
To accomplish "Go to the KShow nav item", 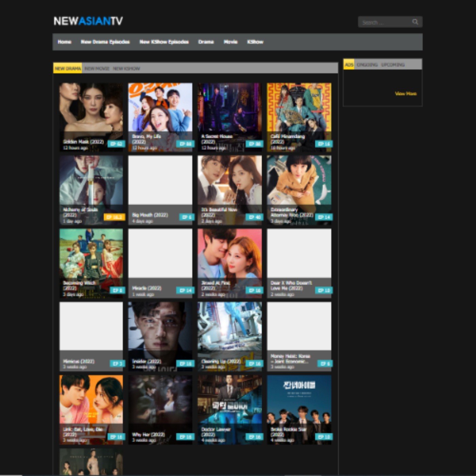I will coord(255,42).
